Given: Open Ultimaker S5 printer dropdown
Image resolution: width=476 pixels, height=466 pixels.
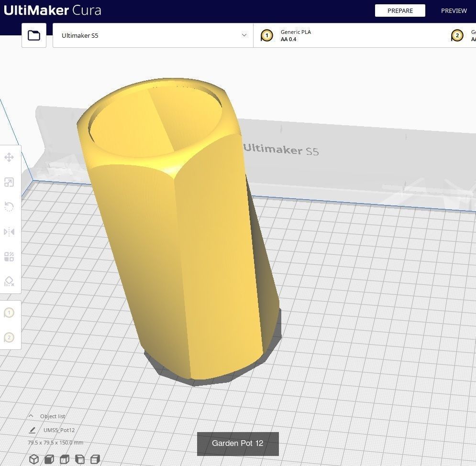Looking at the screenshot, I should tap(153, 35).
